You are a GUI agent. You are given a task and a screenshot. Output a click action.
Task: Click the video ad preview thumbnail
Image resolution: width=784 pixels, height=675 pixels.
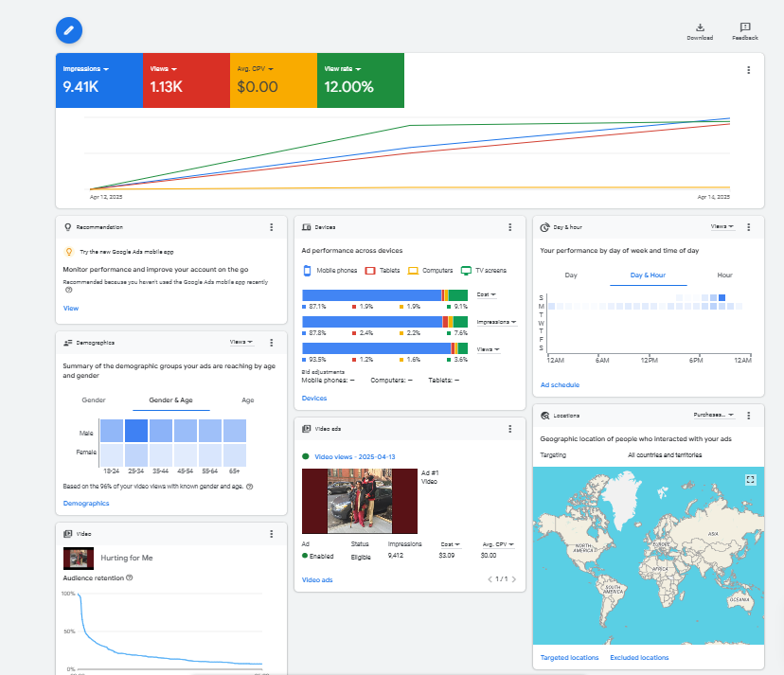click(360, 501)
